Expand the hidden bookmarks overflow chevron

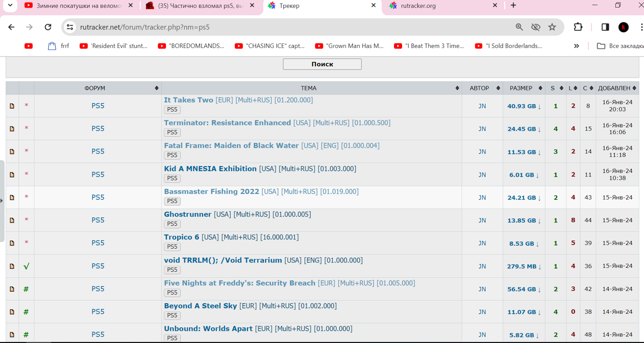coord(576,46)
